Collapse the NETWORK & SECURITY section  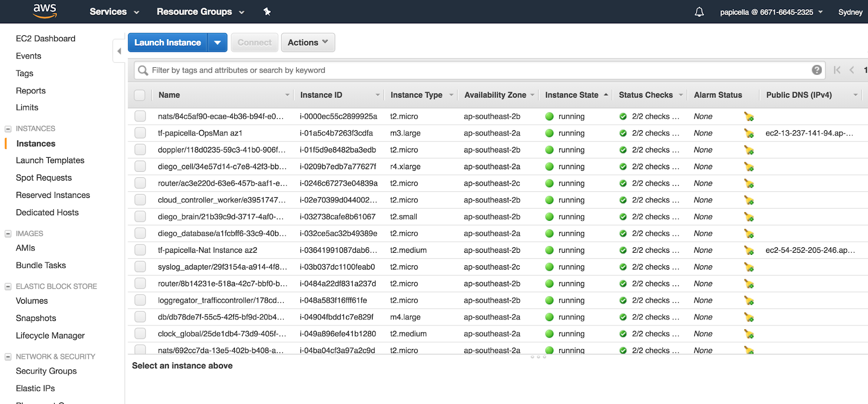pos(8,357)
